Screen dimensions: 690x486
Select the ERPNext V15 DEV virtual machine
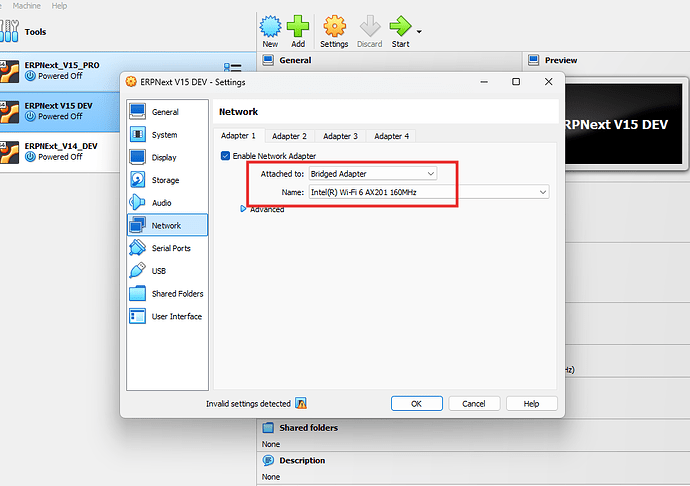(x=60, y=111)
